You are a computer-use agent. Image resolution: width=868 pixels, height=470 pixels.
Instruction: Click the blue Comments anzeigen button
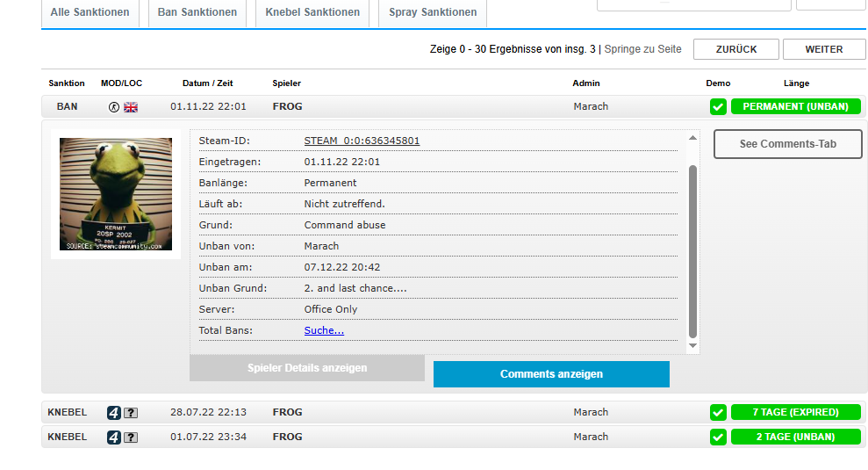[551, 374]
